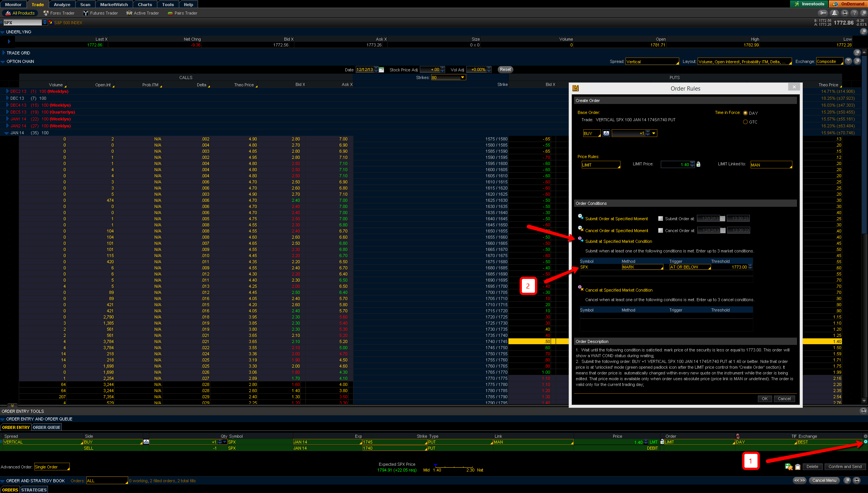Click the Submit at Specified Market Condition icon
Viewport: 868px width, 493px height.
tap(581, 240)
